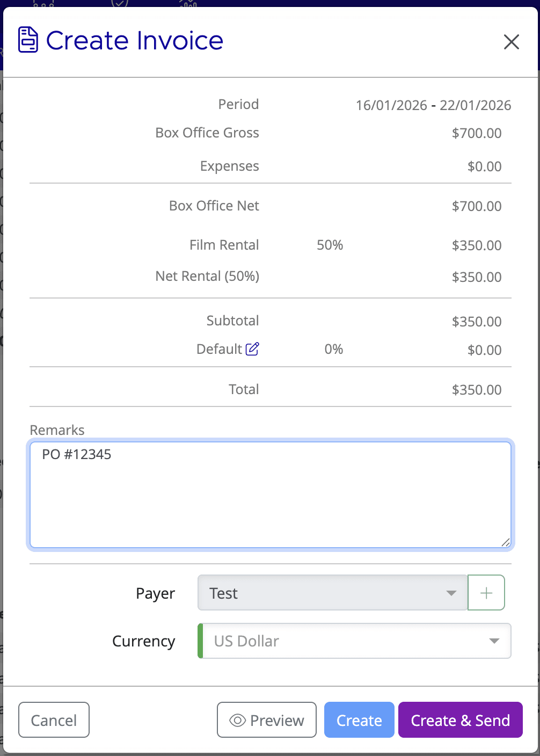The height and width of the screenshot is (756, 540).
Task: Click the Total amount of $350.00
Action: (x=477, y=390)
